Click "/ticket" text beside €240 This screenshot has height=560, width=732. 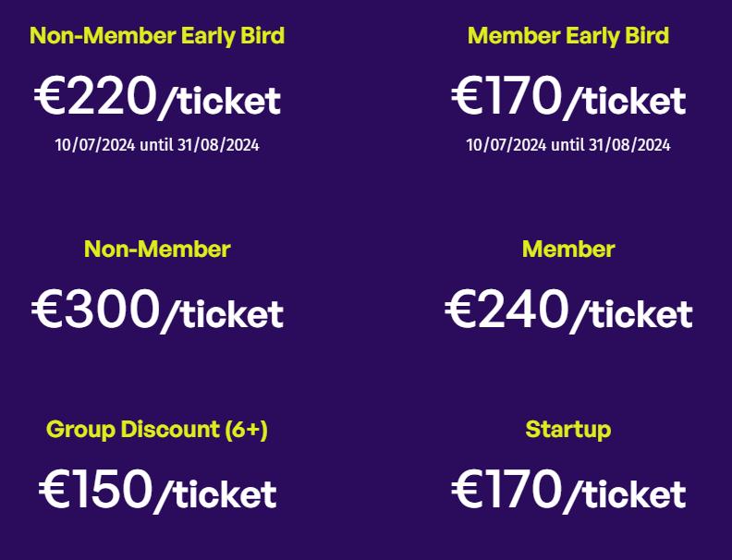pos(631,315)
